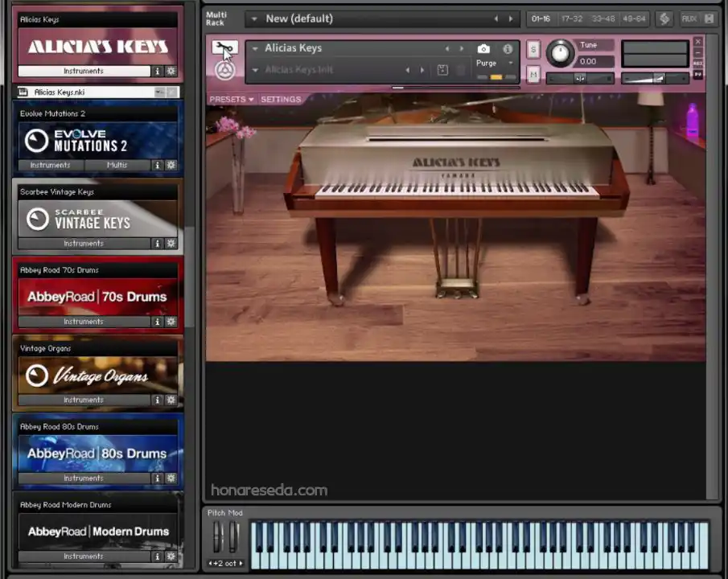The width and height of the screenshot is (728, 579).
Task: Switch to rack page 33-48
Action: [603, 18]
